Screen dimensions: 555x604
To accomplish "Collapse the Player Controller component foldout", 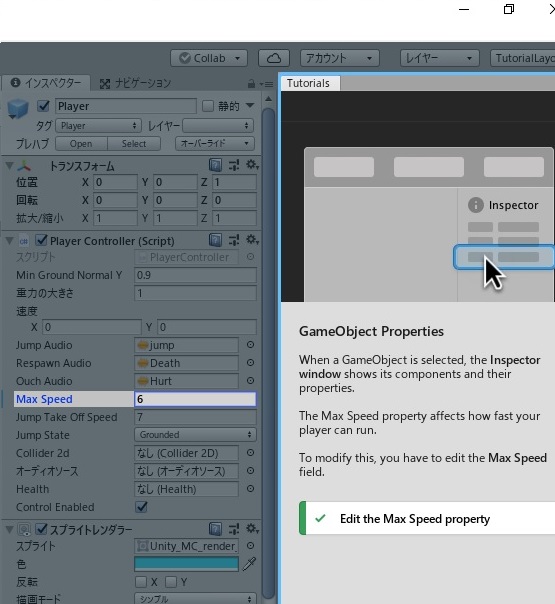I will tap(10, 241).
